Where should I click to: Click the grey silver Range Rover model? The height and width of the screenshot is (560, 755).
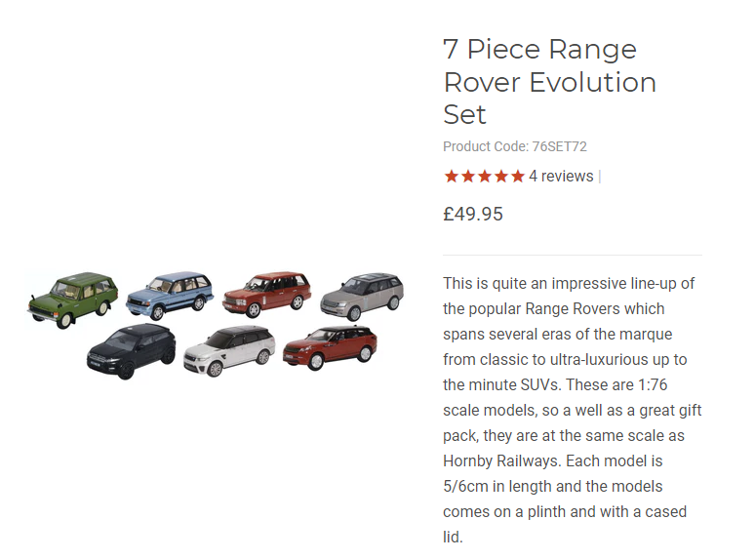(362, 296)
